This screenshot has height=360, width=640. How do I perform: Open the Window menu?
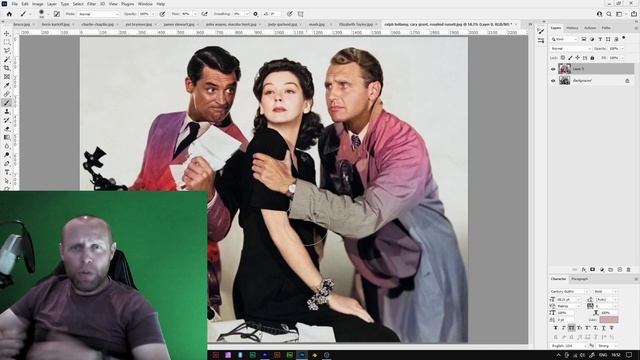(145, 4)
